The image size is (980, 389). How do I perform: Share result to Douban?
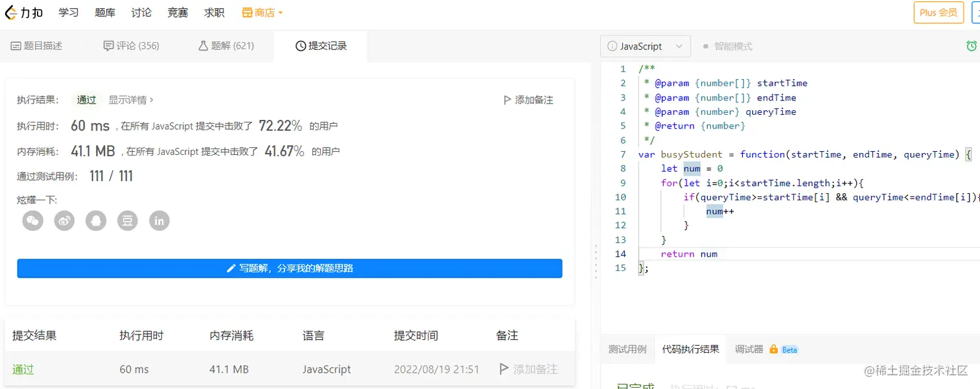click(x=128, y=220)
